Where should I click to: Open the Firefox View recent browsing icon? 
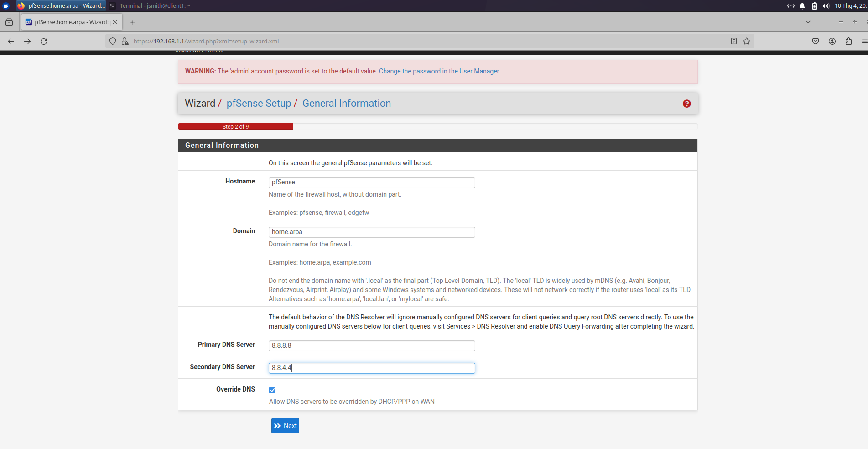pos(9,22)
